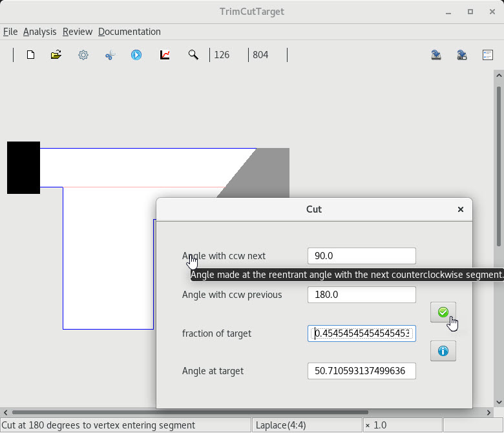
Task: Click the Angle with ccw next field
Action: (361, 256)
